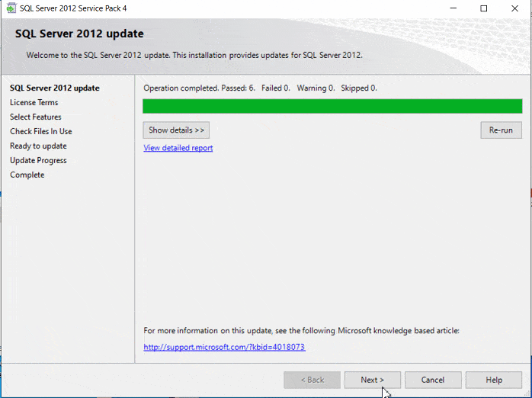This screenshot has width=532, height=398.
Task: Click the green completed progress bar
Action: click(332, 106)
